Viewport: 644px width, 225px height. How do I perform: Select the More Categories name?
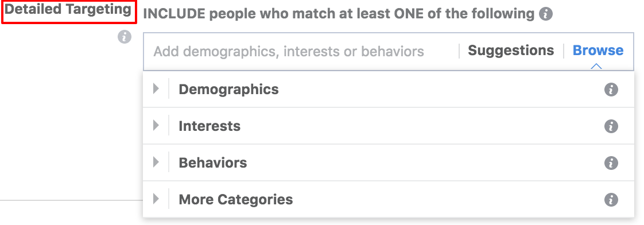236,200
